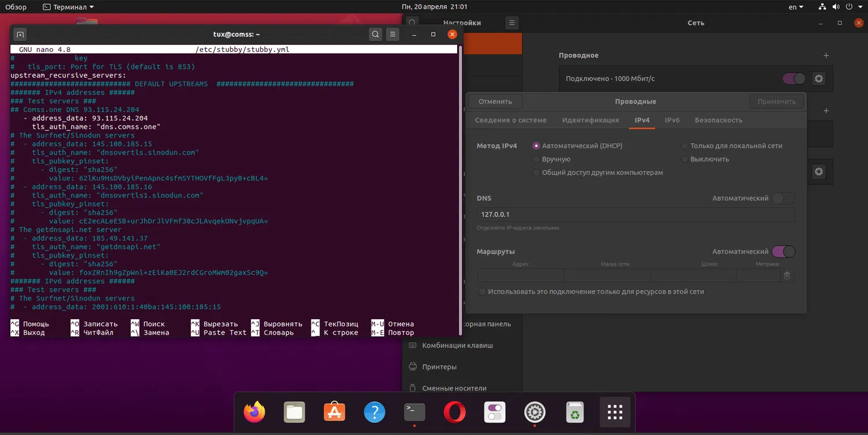The height and width of the screenshot is (435, 868).
Task: Launch Firefox from the dock
Action: click(255, 412)
